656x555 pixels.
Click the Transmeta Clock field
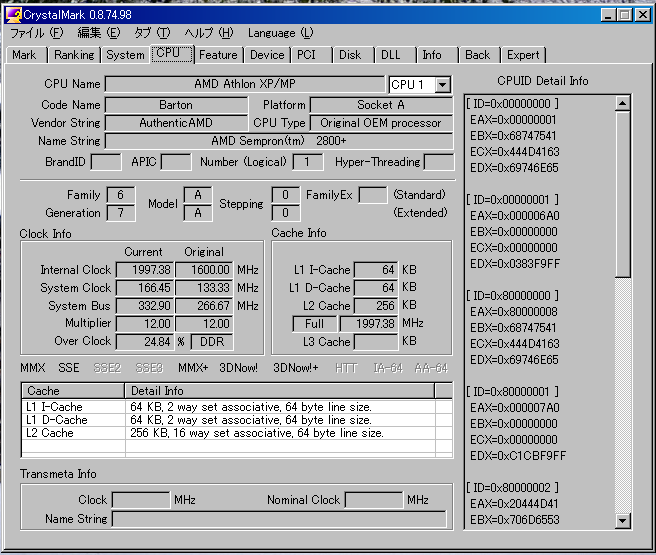(141, 500)
